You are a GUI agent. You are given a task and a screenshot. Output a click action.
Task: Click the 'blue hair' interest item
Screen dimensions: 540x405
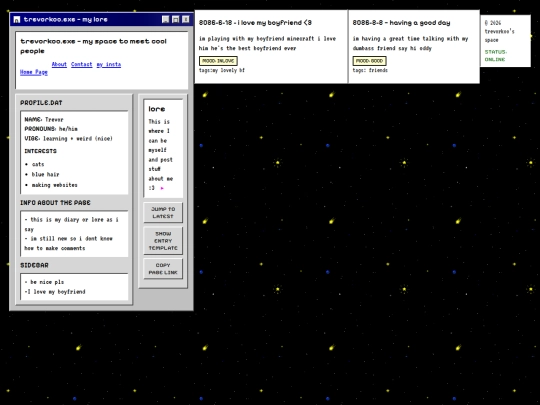(45, 174)
